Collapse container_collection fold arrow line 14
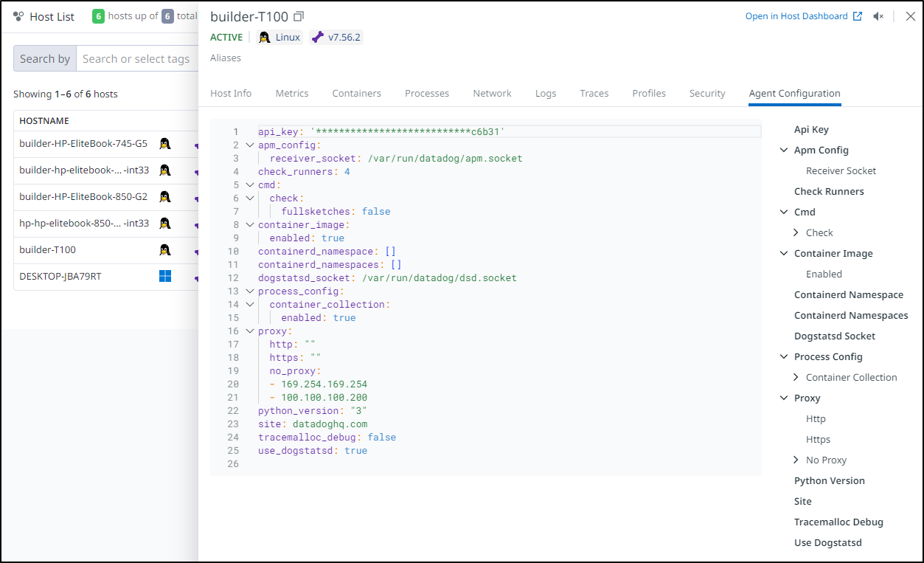 249,305
